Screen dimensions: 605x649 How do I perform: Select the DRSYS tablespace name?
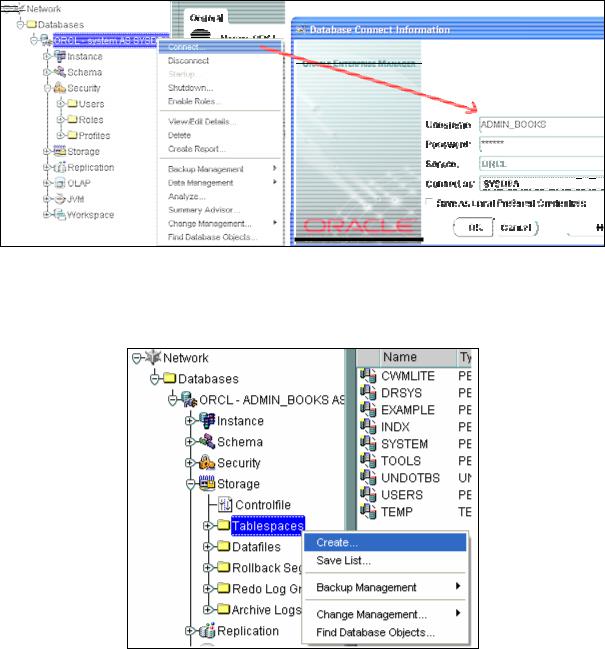pyautogui.click(x=401, y=392)
